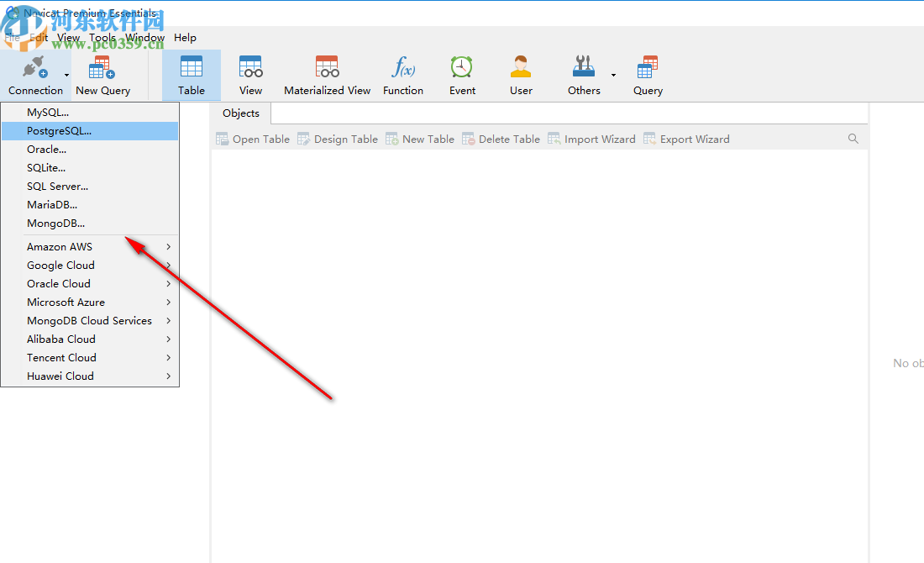
Task: Click the Design Table button
Action: coord(338,139)
